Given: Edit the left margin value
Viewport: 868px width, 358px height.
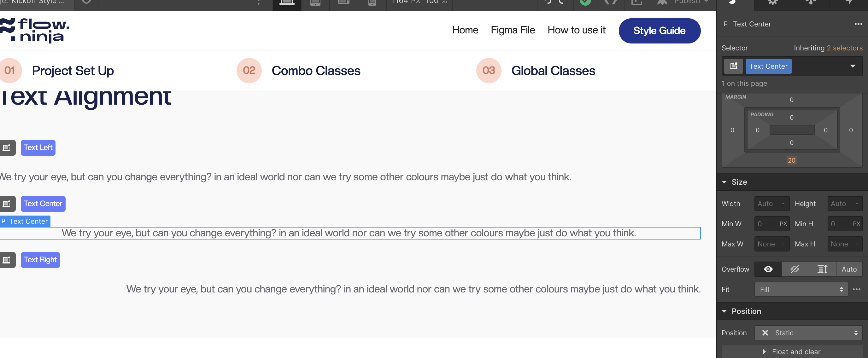Looking at the screenshot, I should pos(732,130).
